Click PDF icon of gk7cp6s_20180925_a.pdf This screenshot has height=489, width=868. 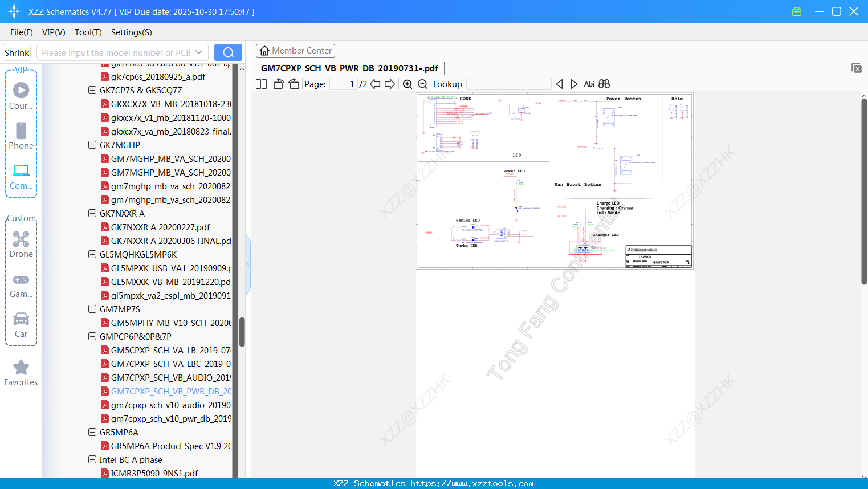105,76
